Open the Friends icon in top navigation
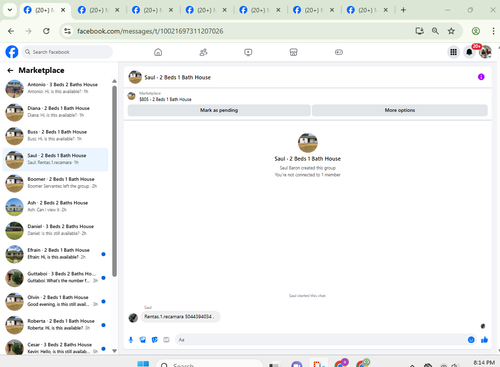 [x=203, y=52]
